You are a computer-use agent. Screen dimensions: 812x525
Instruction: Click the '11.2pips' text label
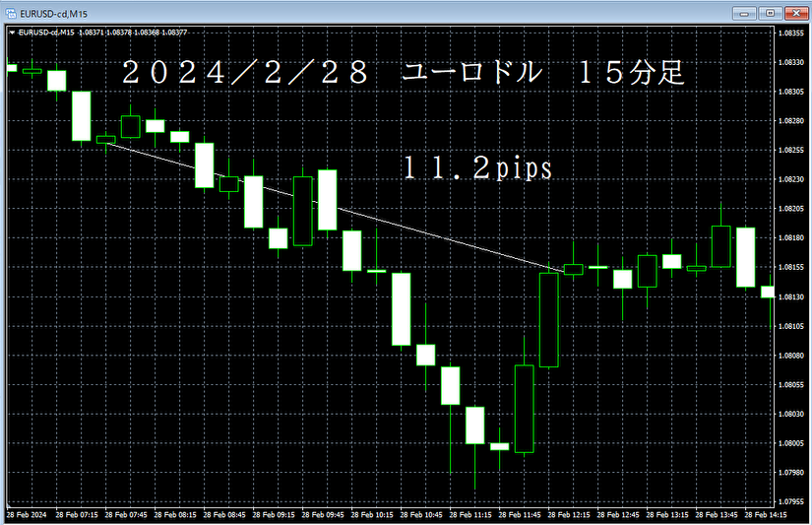pyautogui.click(x=477, y=167)
